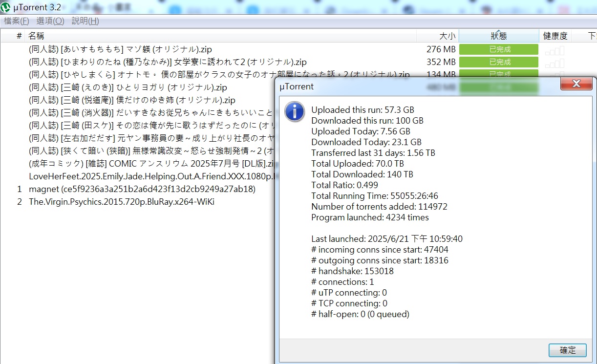
Task: Sort torrents by the 狀態 column header
Action: (499, 36)
